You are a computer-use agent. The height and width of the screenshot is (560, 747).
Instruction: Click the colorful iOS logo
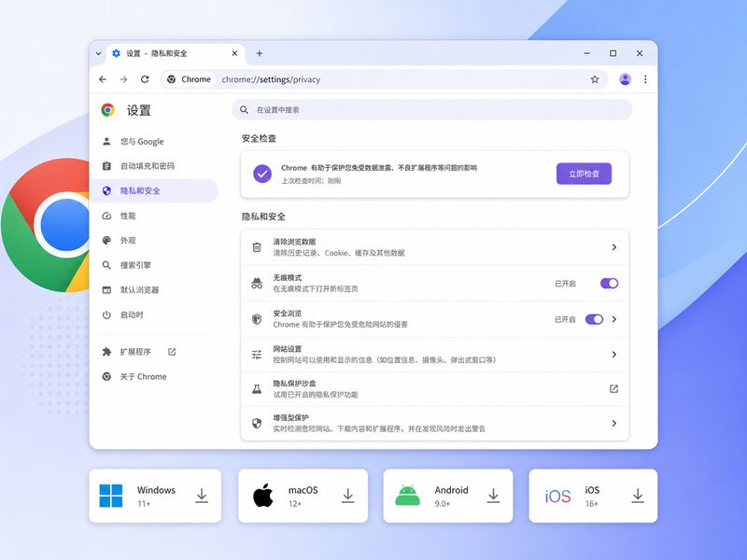coord(557,497)
